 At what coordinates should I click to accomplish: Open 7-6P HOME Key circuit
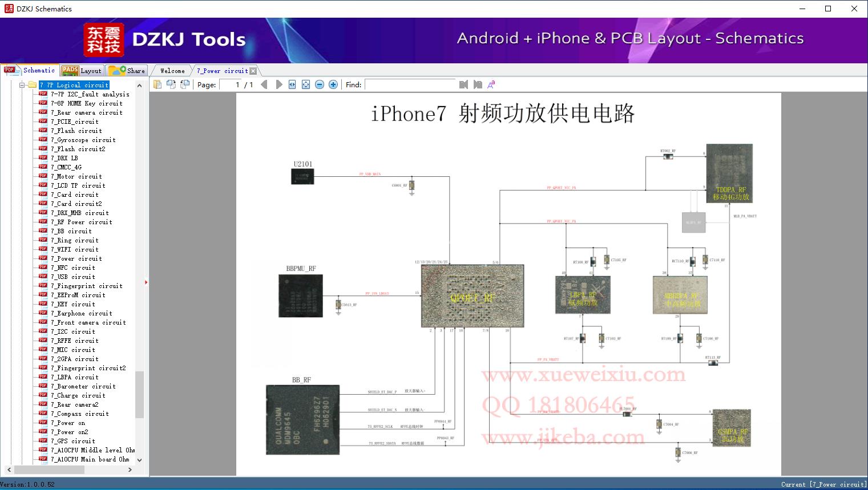point(87,103)
